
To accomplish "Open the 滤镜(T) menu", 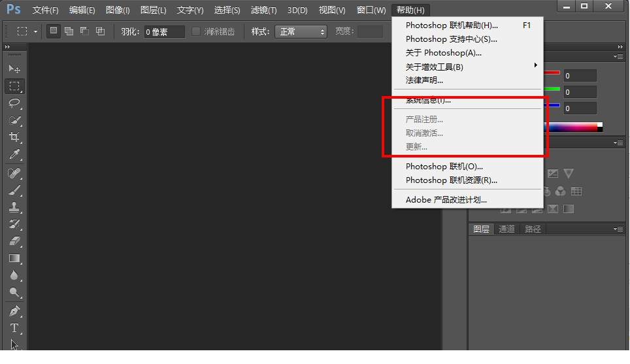I will coord(263,10).
